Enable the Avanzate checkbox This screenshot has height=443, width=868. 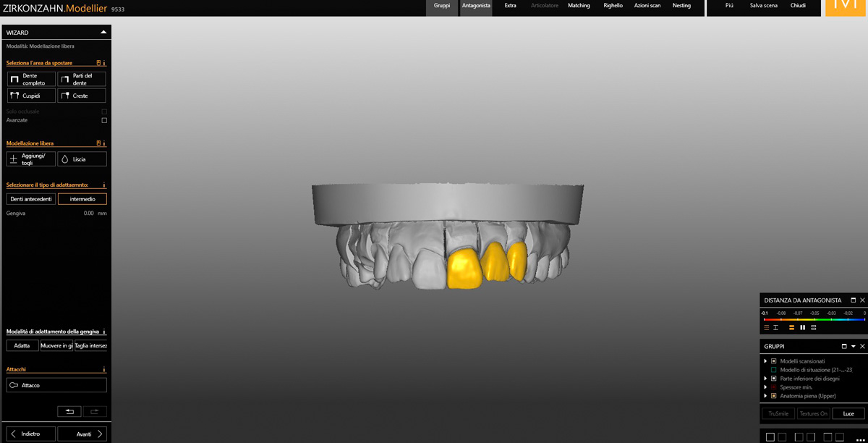tap(104, 120)
